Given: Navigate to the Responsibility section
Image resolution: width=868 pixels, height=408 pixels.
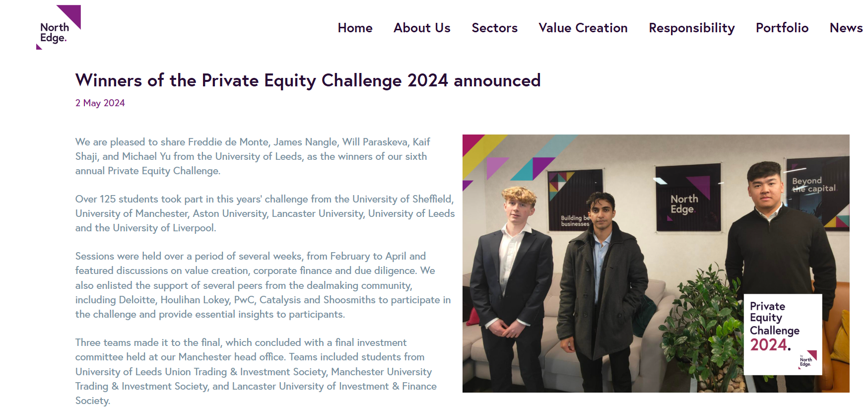Looking at the screenshot, I should point(691,28).
